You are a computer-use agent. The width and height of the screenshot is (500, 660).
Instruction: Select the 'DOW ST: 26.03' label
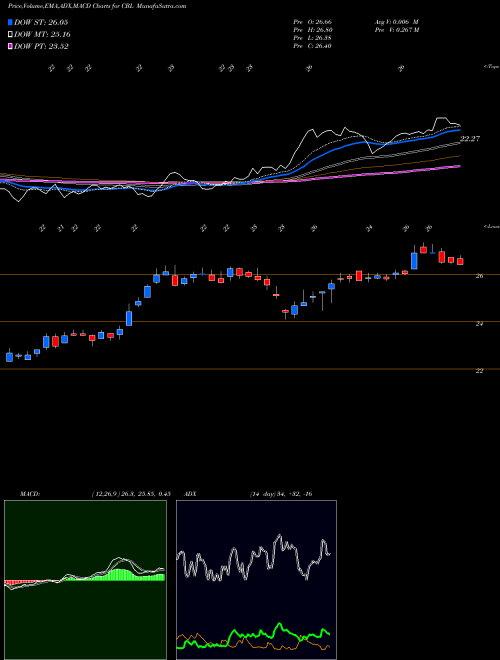pos(41,22)
